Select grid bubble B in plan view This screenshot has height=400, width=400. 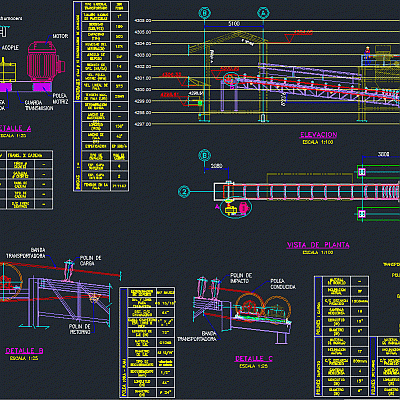point(204,155)
